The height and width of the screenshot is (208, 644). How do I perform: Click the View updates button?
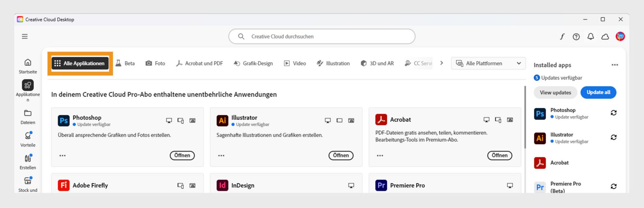coord(555,92)
